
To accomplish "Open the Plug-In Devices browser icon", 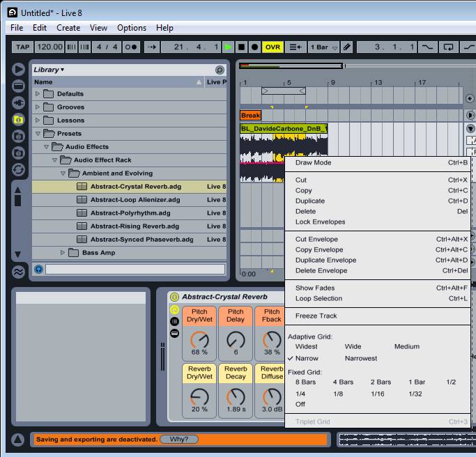I will pyautogui.click(x=19, y=103).
